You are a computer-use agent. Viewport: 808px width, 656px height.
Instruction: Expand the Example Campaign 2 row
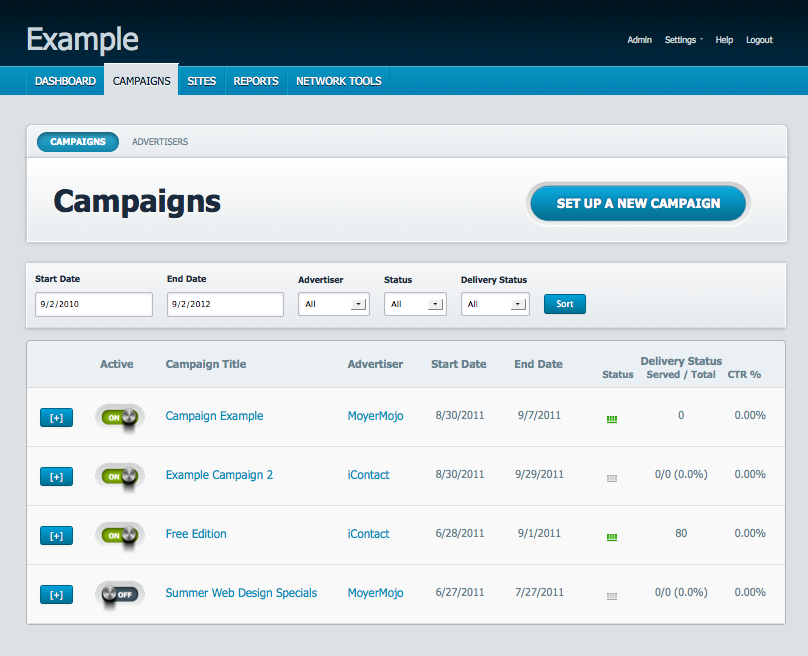point(56,476)
